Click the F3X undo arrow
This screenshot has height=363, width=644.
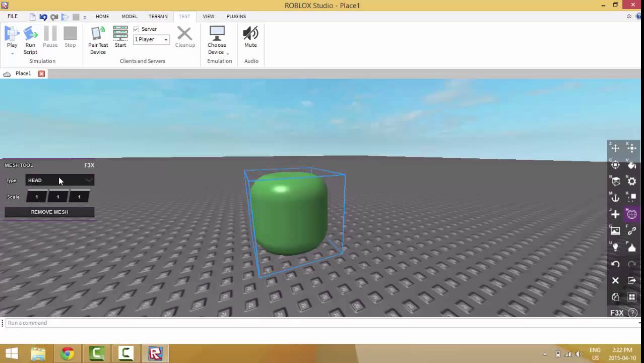point(615,264)
